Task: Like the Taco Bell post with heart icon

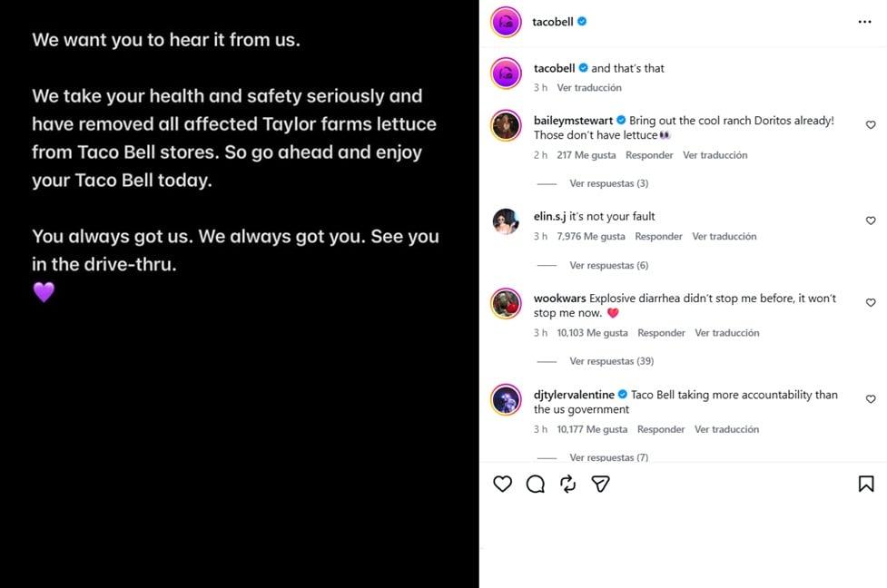Action: [x=502, y=484]
